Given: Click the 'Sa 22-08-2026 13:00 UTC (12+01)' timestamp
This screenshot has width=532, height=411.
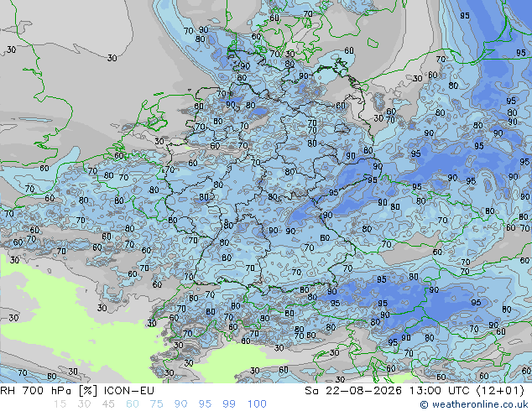Looking at the screenshot, I should pyautogui.click(x=415, y=391).
